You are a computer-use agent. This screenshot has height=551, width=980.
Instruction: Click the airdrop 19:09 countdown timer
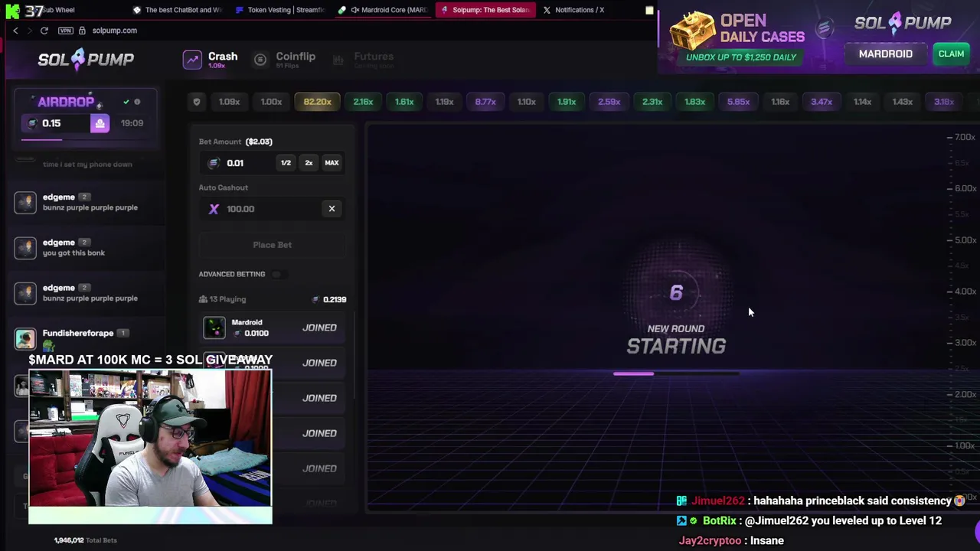pyautogui.click(x=132, y=123)
